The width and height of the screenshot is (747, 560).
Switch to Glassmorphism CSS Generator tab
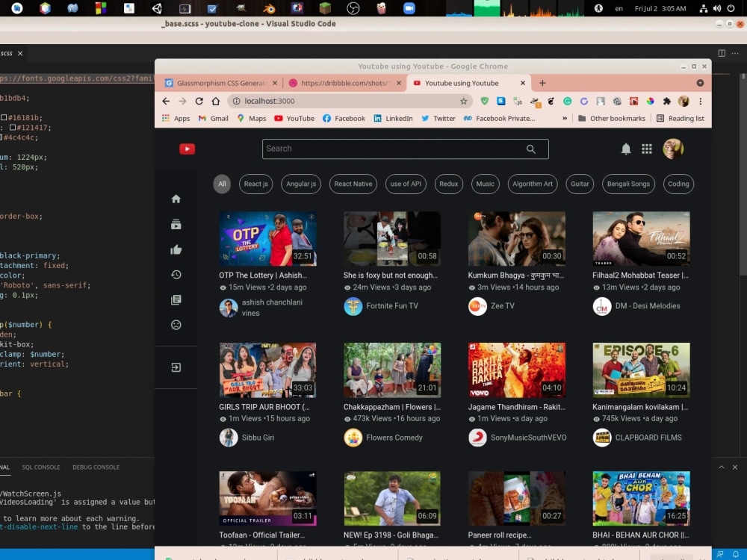[221, 83]
